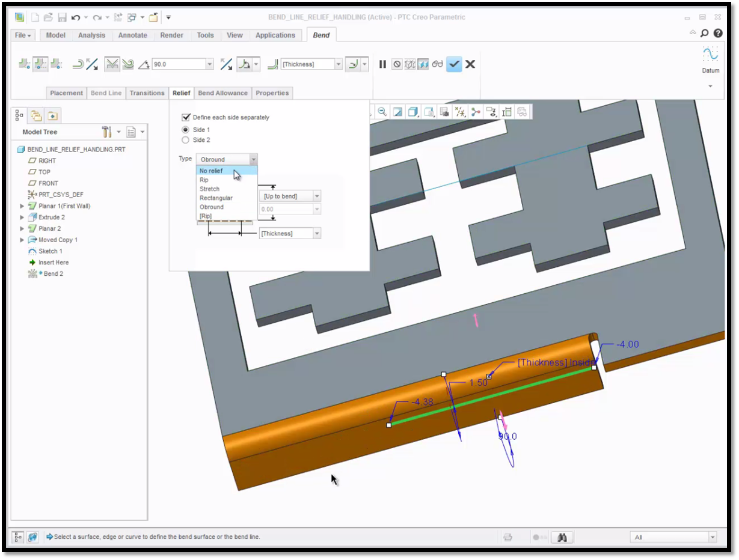The height and width of the screenshot is (560, 739).
Task: Open the angle dimension scheme dropdown arrow
Action: click(257, 64)
